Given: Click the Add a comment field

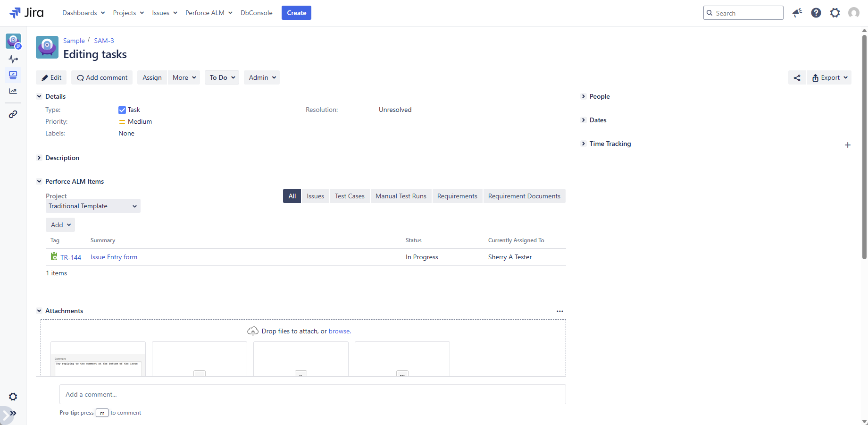Looking at the screenshot, I should [312, 394].
